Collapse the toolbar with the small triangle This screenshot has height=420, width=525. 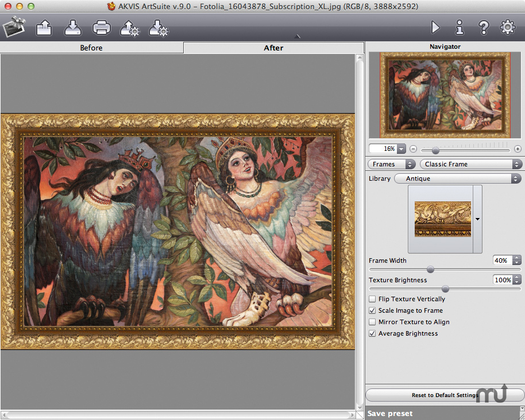pos(297,37)
